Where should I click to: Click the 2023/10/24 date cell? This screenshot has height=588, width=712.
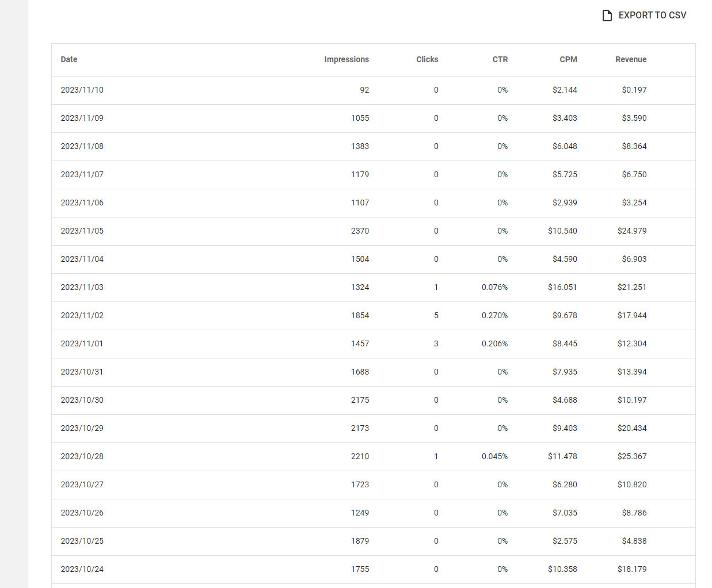pos(82,569)
